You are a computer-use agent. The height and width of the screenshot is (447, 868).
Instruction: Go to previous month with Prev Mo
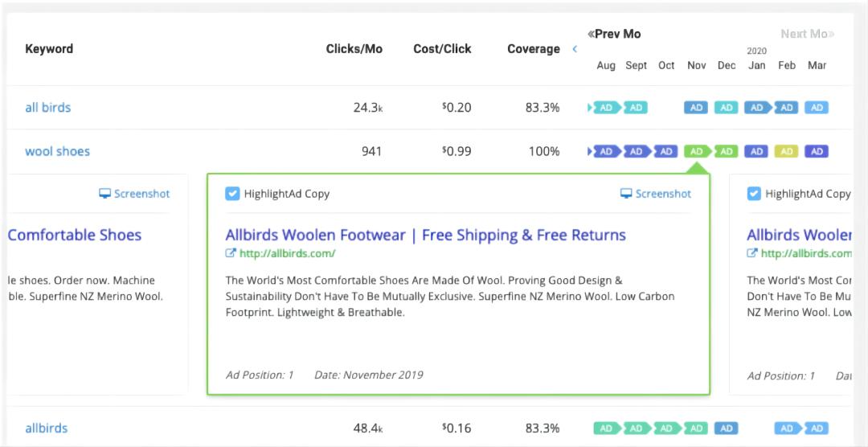pyautogui.click(x=614, y=34)
